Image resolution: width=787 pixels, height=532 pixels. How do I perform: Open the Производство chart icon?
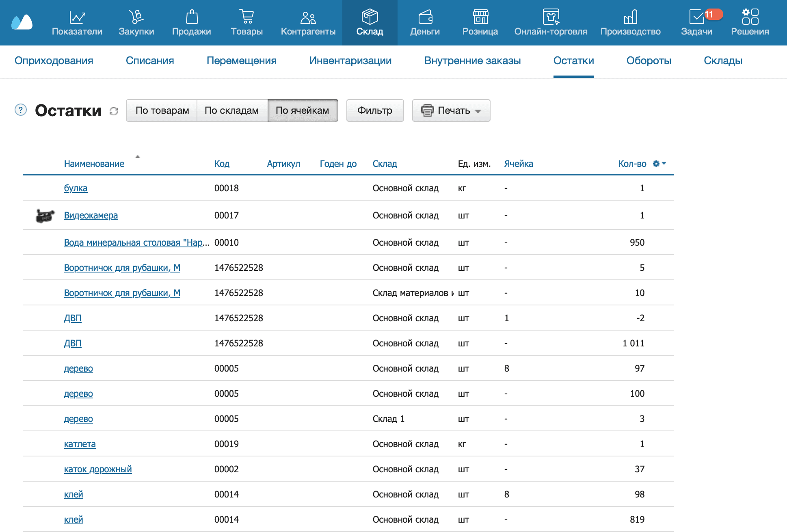pyautogui.click(x=630, y=17)
